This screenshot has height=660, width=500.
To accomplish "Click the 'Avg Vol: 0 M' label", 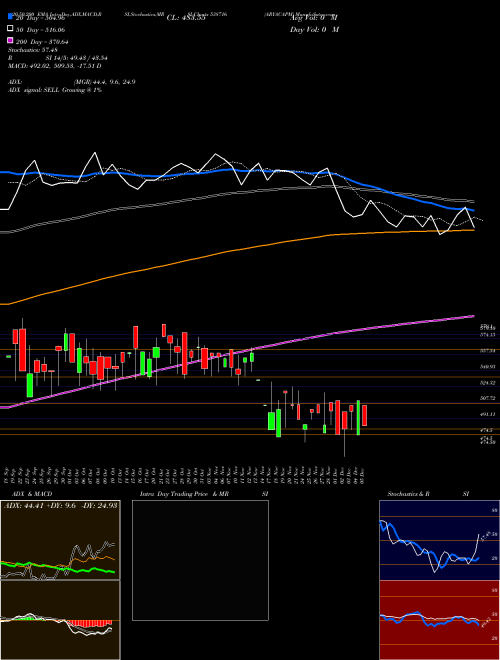I will 314,18.
